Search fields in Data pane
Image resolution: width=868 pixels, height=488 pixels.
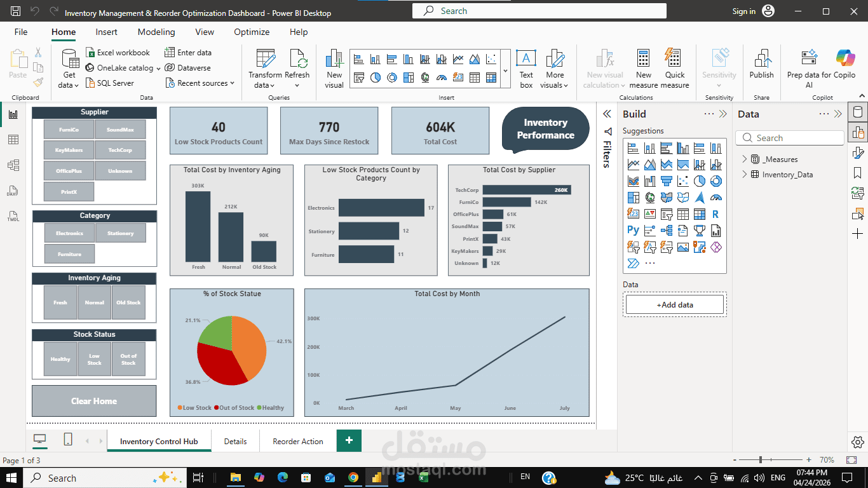tap(790, 138)
